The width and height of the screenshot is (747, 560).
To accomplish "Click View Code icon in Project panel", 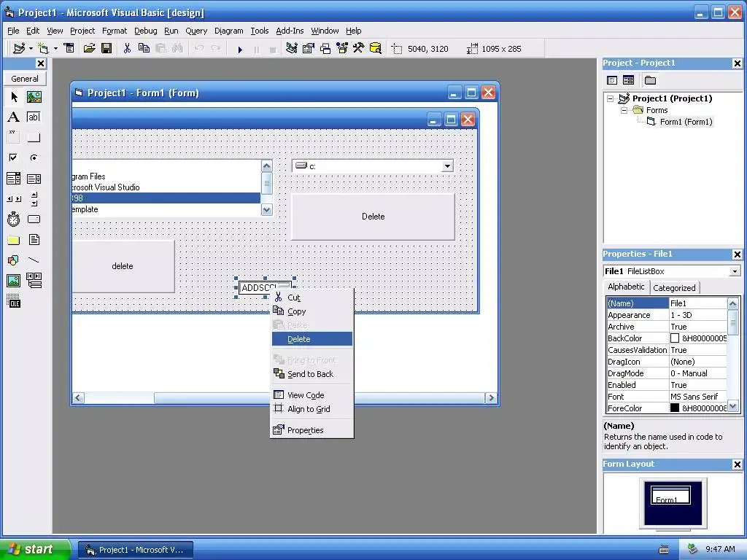I will (x=612, y=80).
